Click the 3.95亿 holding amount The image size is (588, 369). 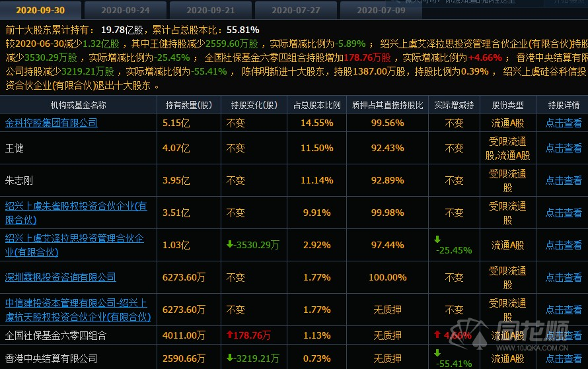pyautogui.click(x=176, y=181)
